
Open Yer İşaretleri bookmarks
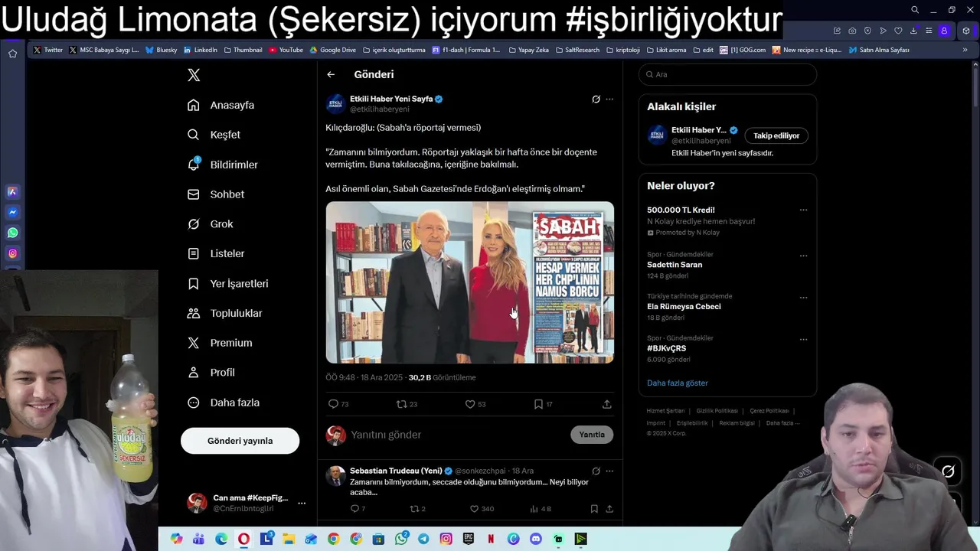click(228, 283)
